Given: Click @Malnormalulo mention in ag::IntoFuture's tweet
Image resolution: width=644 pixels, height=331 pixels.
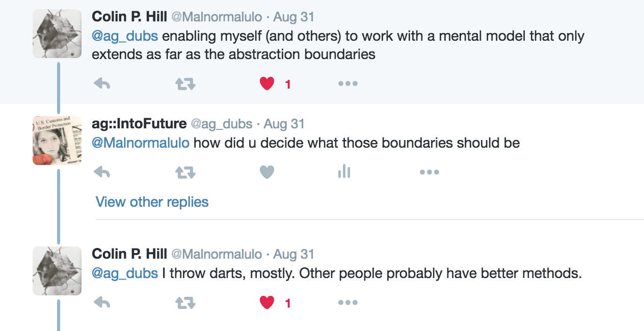Looking at the screenshot, I should (x=141, y=143).
